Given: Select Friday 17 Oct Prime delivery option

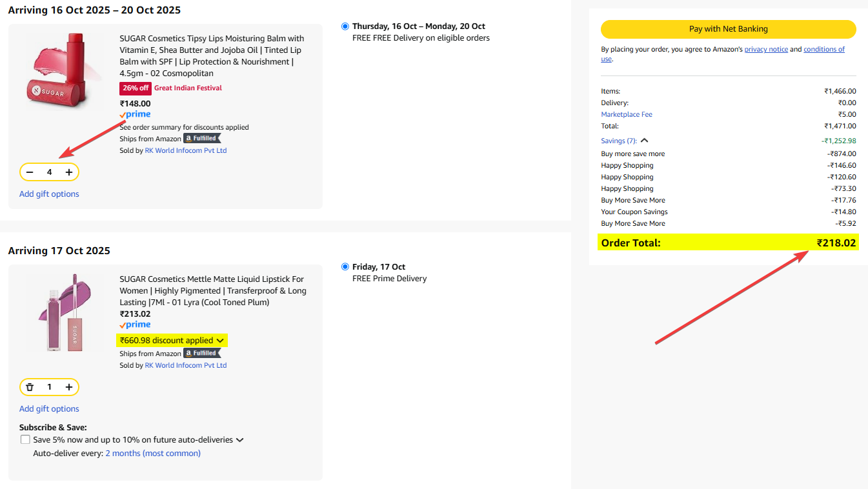Looking at the screenshot, I should coord(345,267).
